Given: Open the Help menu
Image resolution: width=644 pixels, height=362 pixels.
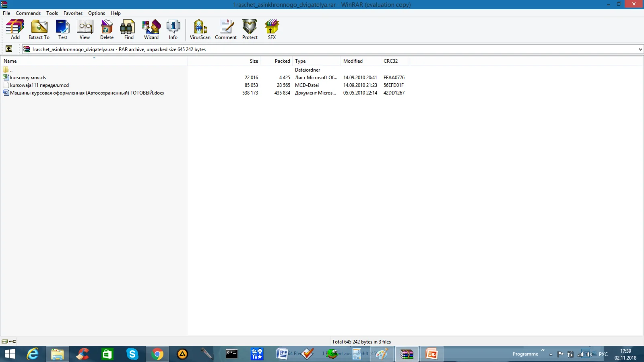Looking at the screenshot, I should 116,13.
